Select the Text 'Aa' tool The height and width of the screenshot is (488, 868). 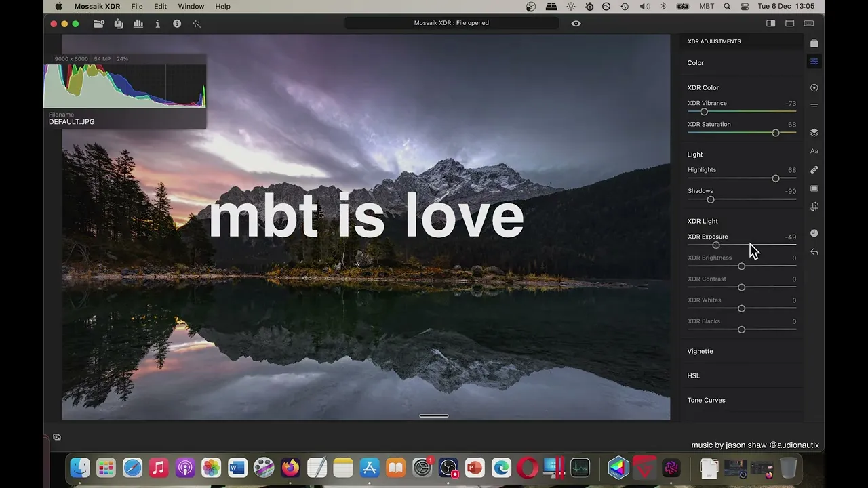coord(814,151)
